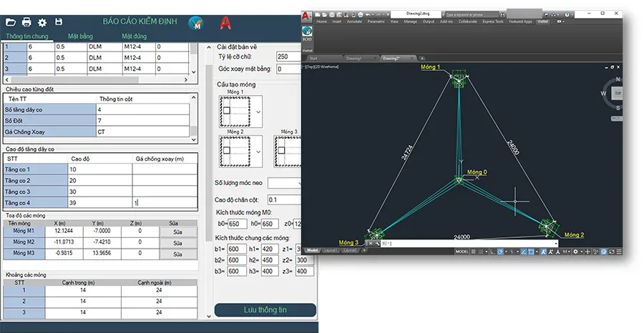Open command line customize wrench icon
Viewport: 644px width, 333px height.
pos(377,243)
